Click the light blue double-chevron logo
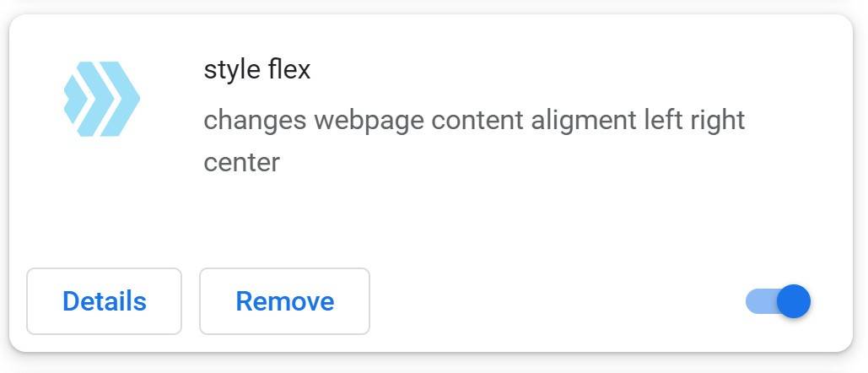Viewport: 868px width, 373px height. coord(102,99)
